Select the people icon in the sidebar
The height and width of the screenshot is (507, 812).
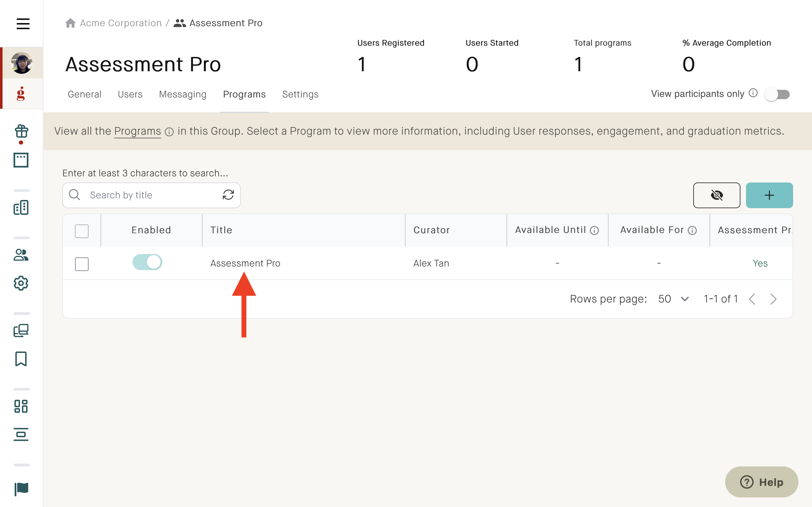point(21,255)
